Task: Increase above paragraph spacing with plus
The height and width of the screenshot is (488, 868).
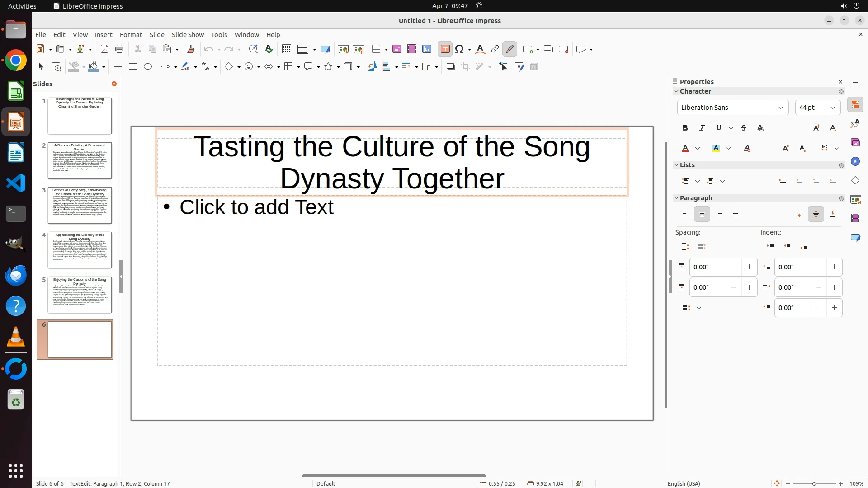Action: pos(749,267)
